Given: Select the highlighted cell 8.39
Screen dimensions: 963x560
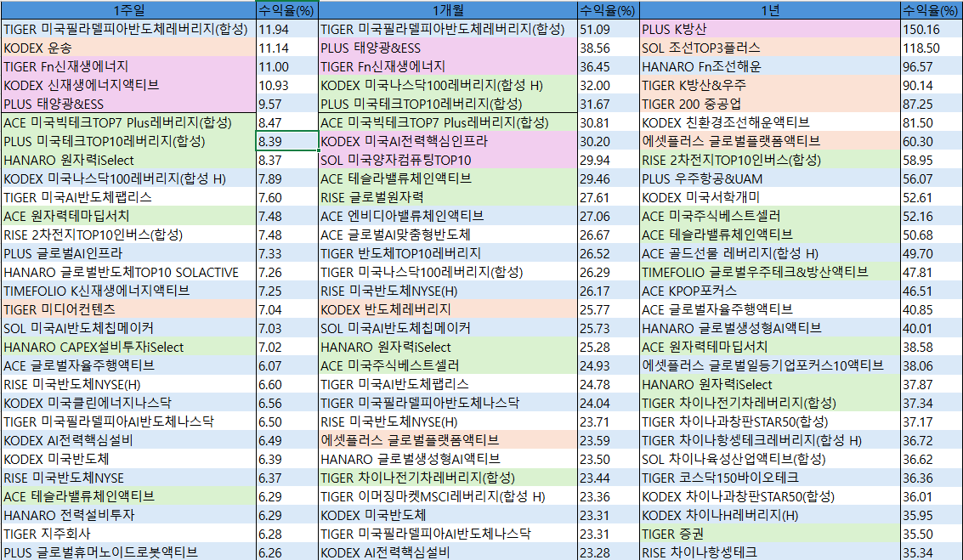Looking at the screenshot, I should pyautogui.click(x=286, y=141).
